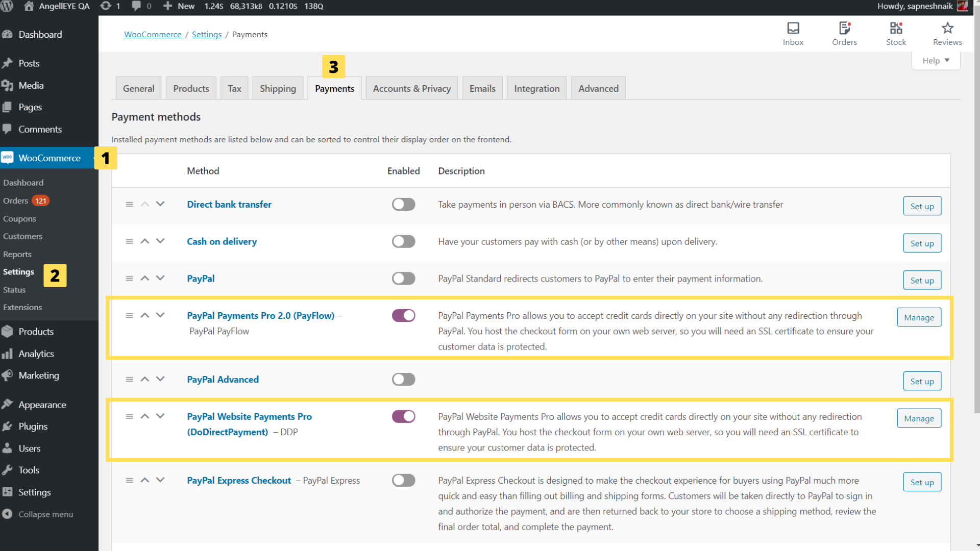Image resolution: width=980 pixels, height=551 pixels.
Task: Open the Advanced settings tab
Action: (598, 88)
